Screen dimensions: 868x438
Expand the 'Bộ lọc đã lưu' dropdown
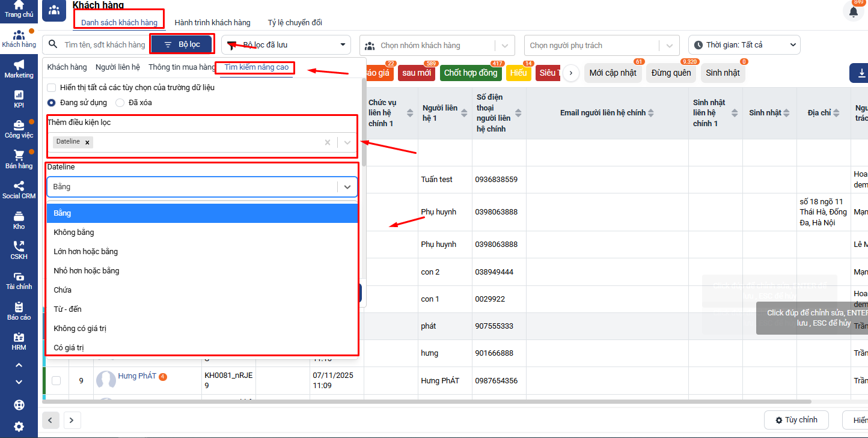(x=286, y=45)
